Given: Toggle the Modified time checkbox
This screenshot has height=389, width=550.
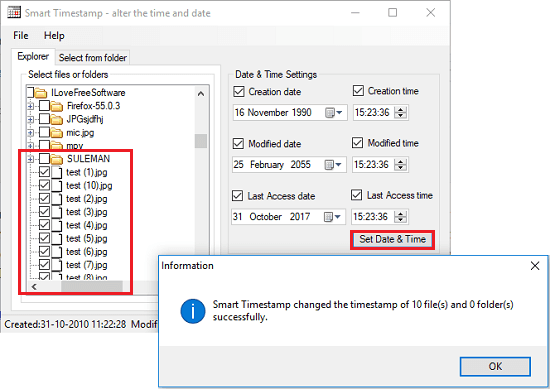Looking at the screenshot, I should point(357,143).
